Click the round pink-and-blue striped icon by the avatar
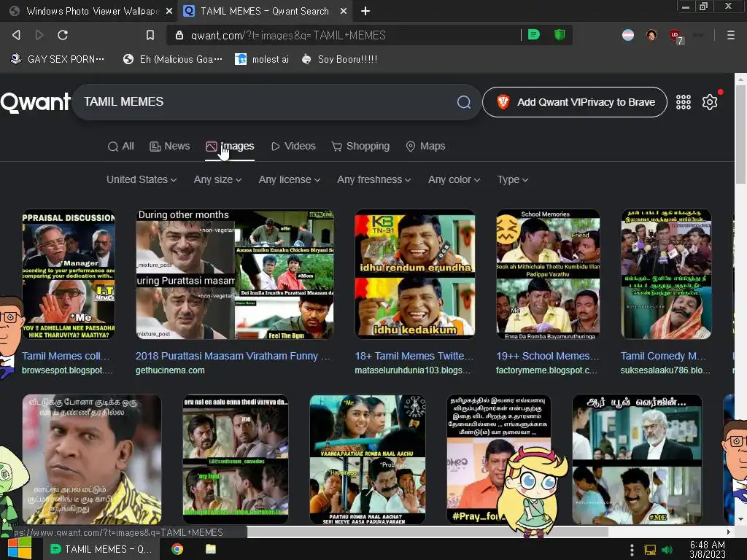 [x=628, y=35]
